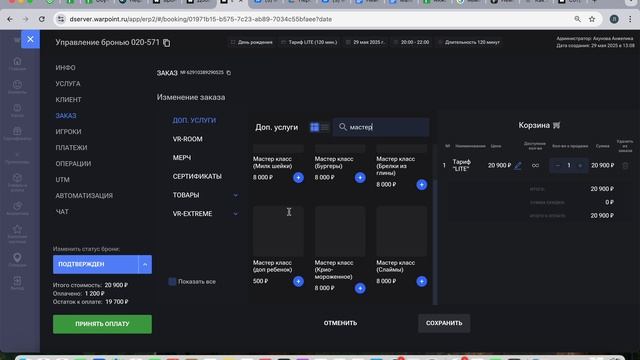Switch services view to list layout

[325, 127]
